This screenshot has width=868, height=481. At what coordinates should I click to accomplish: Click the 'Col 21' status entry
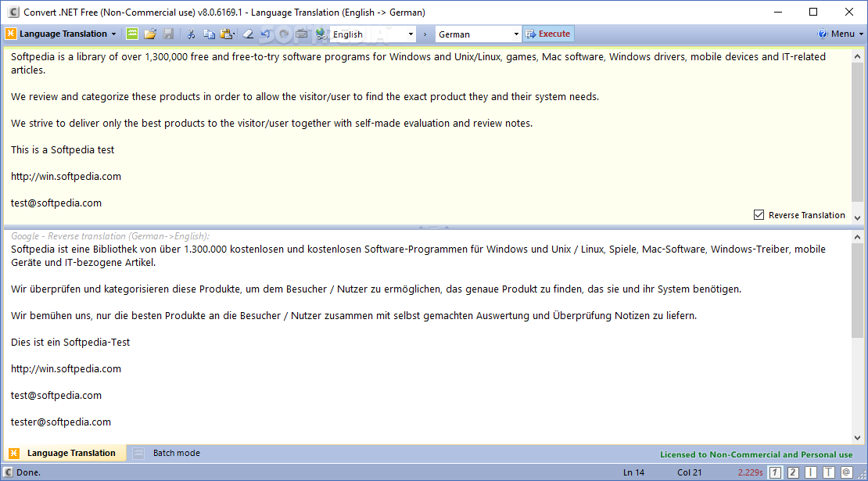(689, 472)
